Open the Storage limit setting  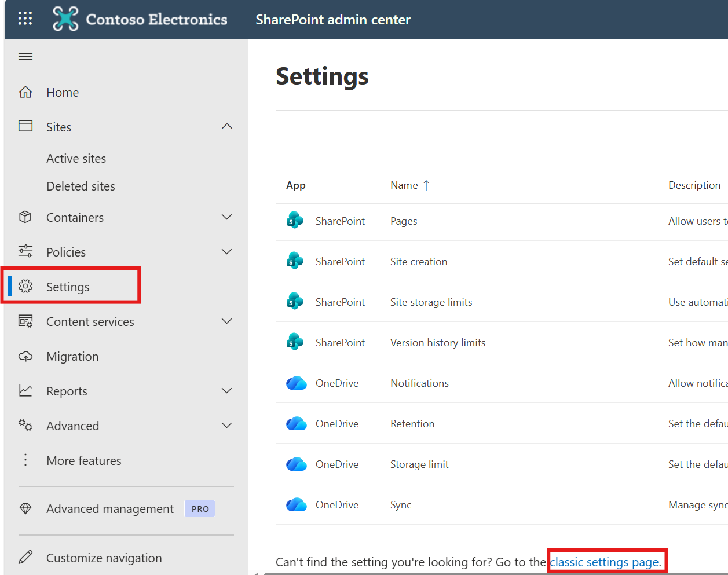[x=419, y=464]
